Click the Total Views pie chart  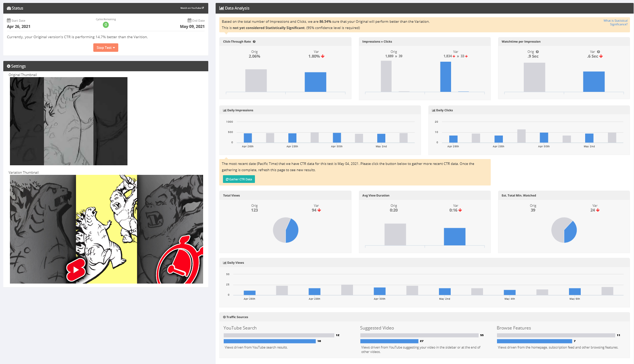[x=285, y=230]
